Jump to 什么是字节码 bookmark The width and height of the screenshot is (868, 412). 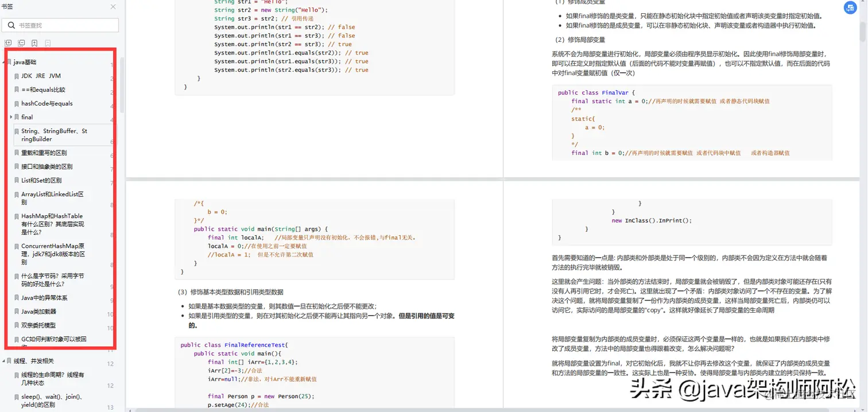coord(53,279)
